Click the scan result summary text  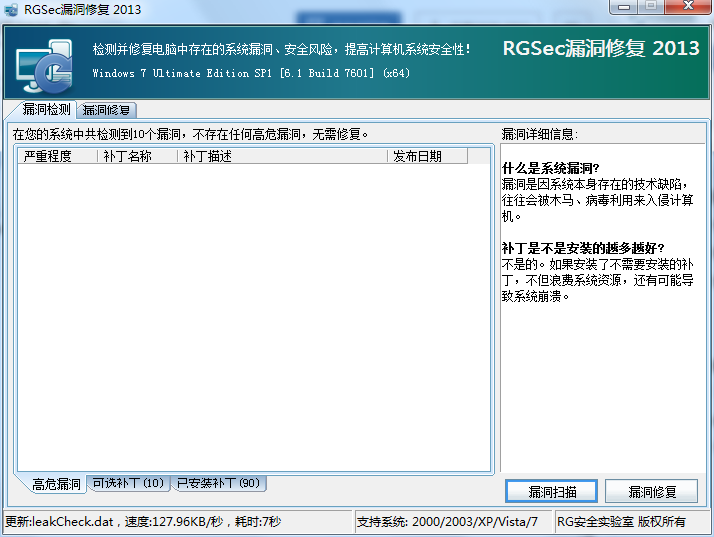point(190,134)
